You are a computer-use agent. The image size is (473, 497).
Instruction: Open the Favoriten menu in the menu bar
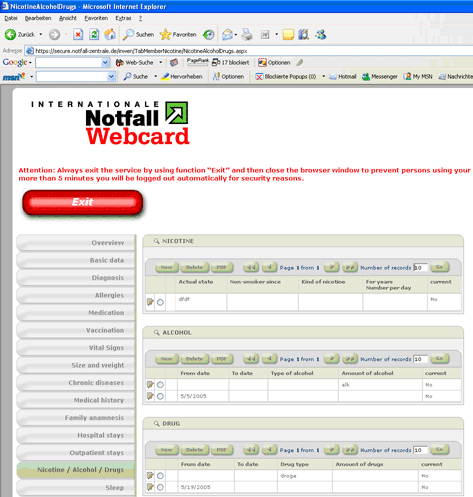96,18
